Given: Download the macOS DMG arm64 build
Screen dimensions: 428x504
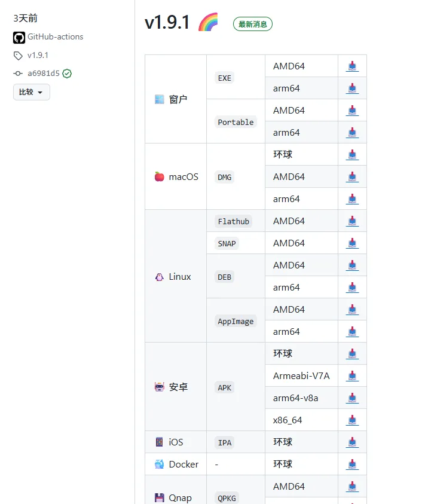Looking at the screenshot, I should click(x=352, y=199).
